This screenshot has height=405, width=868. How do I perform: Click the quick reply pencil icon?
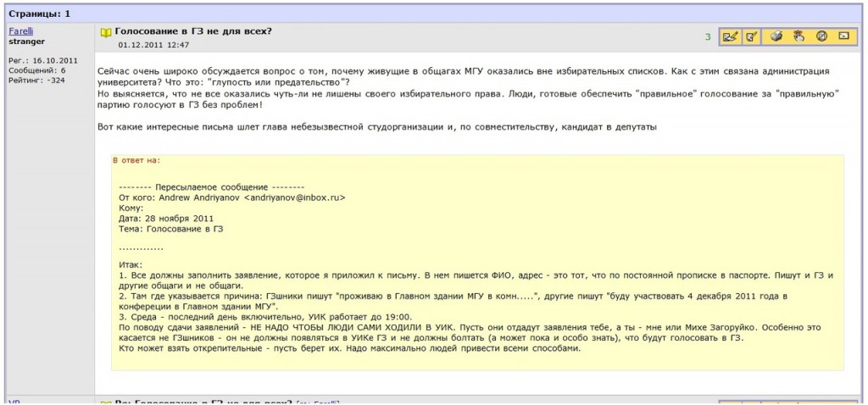751,37
